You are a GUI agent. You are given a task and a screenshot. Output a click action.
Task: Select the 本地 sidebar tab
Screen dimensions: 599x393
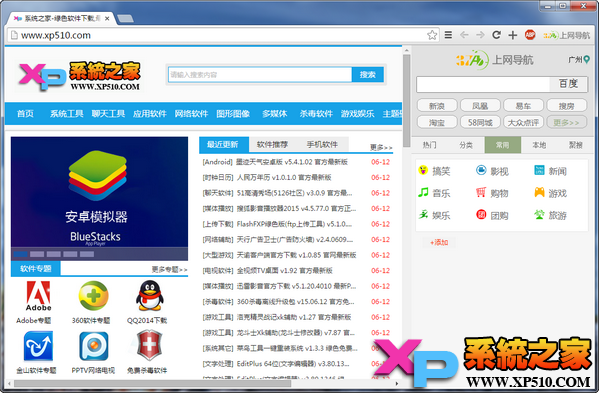click(x=539, y=145)
